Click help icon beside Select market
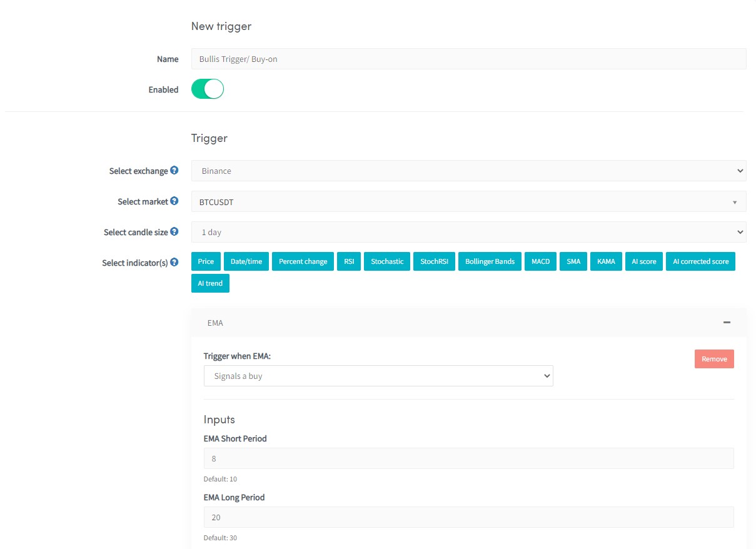The height and width of the screenshot is (549, 756). click(174, 201)
